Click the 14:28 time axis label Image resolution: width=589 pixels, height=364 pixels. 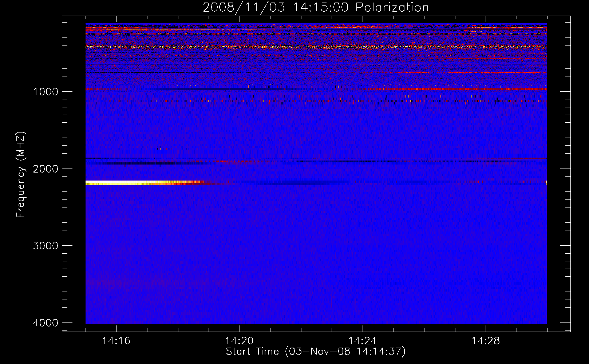click(486, 341)
